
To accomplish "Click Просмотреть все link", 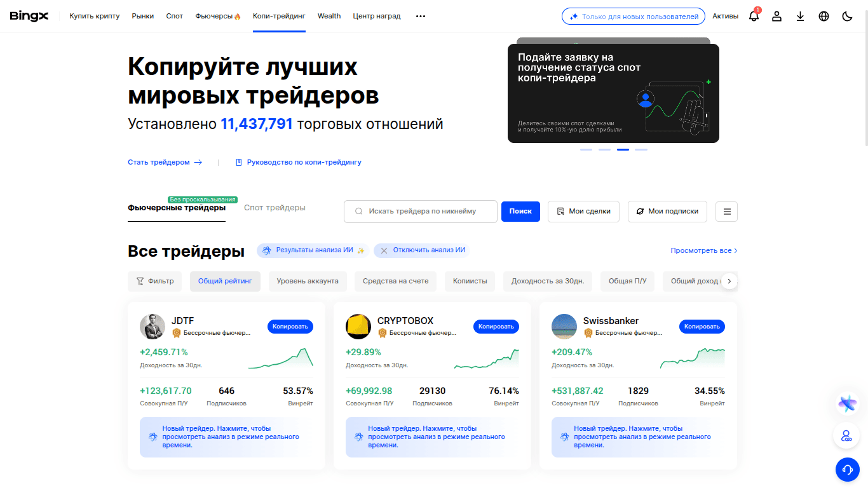I will (x=704, y=251).
